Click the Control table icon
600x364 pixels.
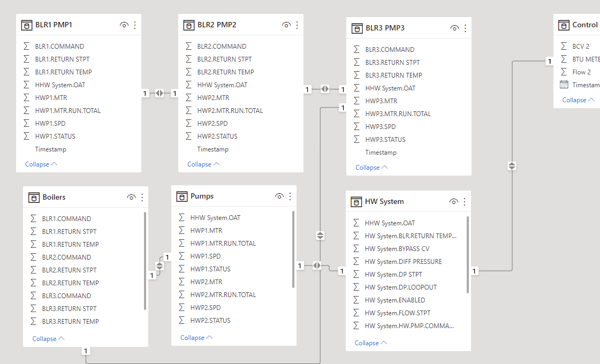(564, 25)
